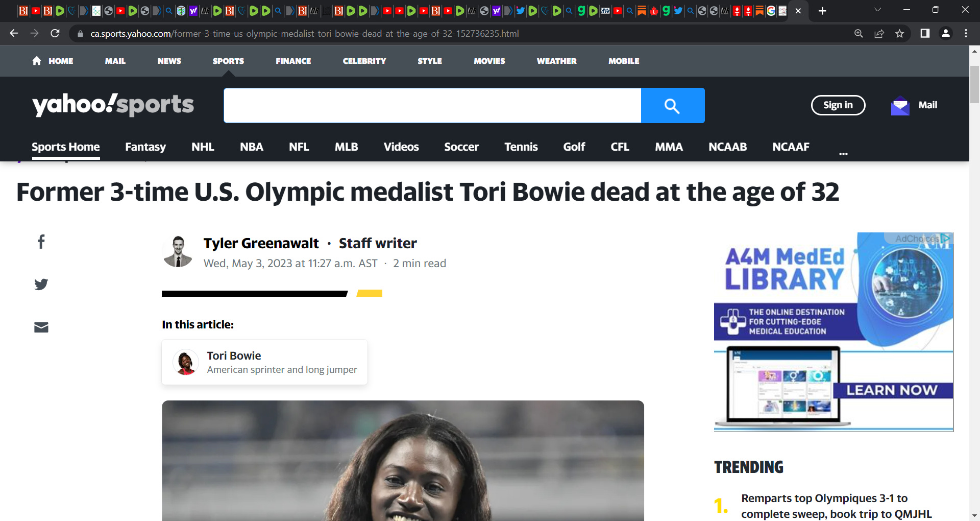Open a new browser tab

coord(822,11)
